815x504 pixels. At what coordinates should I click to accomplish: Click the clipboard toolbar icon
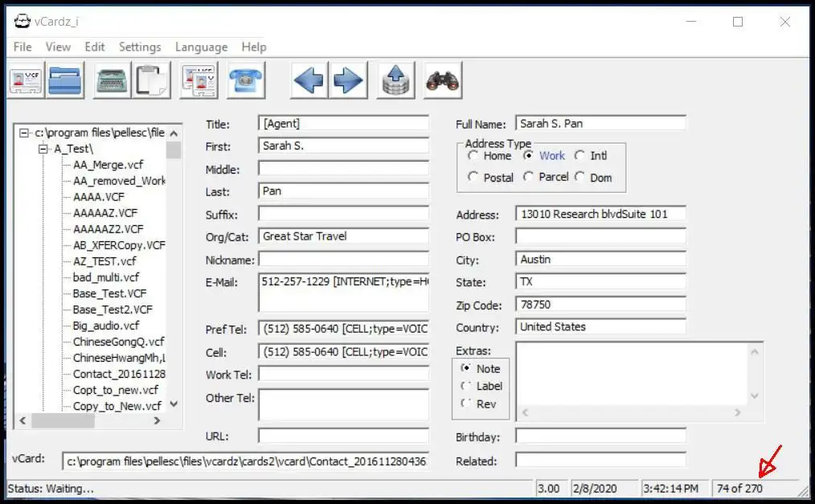point(151,81)
